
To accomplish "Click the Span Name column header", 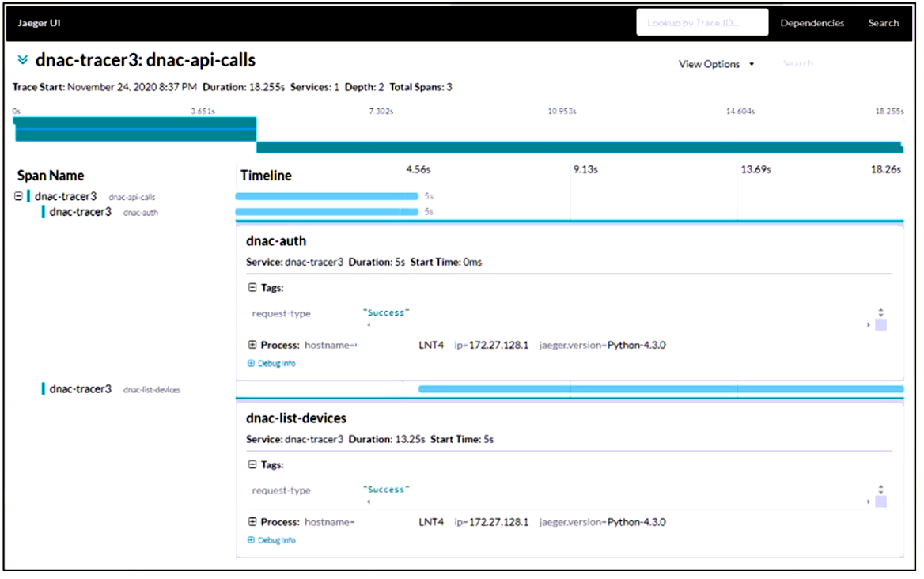I will pyautogui.click(x=51, y=176).
